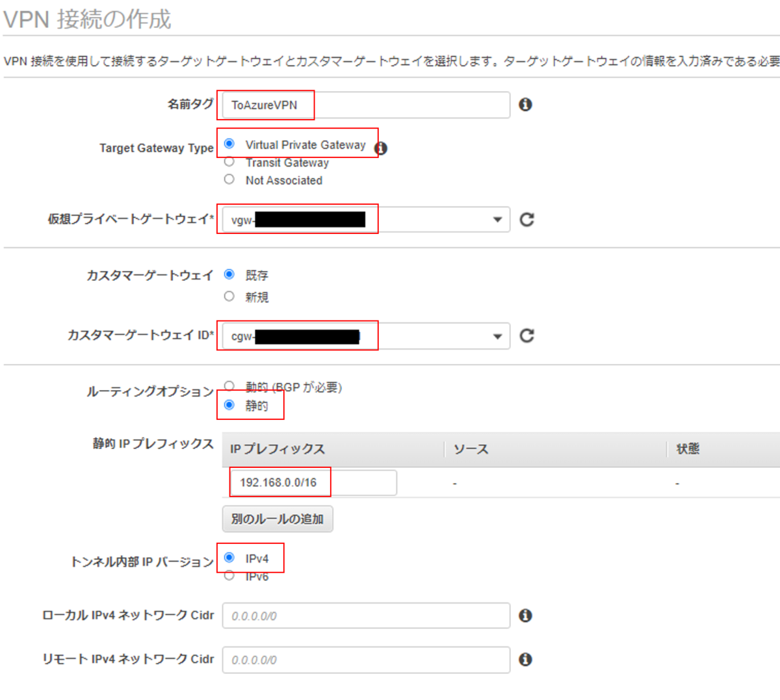Screen dimensions: 780x700
Task: Select the Not Associated option
Action: coord(229,179)
